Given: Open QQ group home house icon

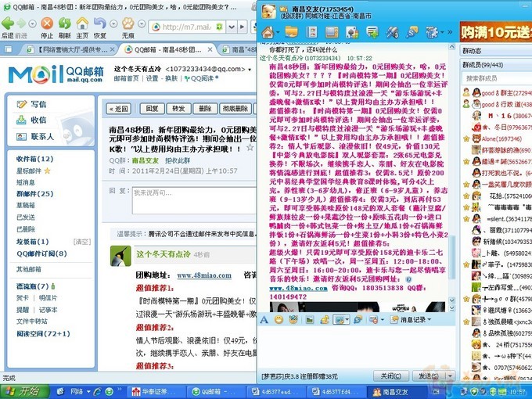Looking at the screenshot, I should pos(268,33).
